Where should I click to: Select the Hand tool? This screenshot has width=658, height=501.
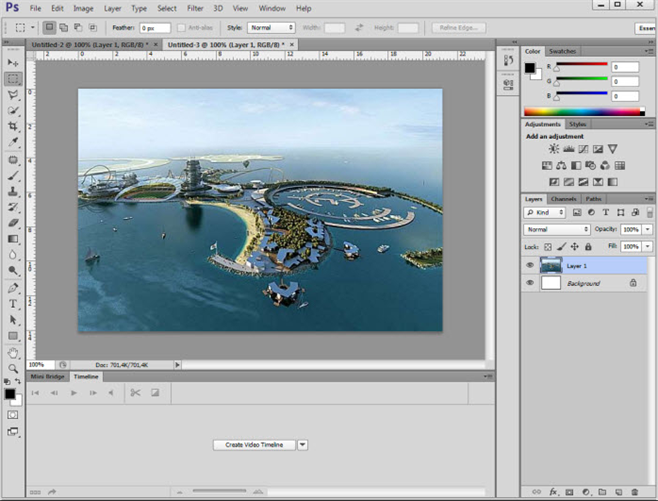13,353
